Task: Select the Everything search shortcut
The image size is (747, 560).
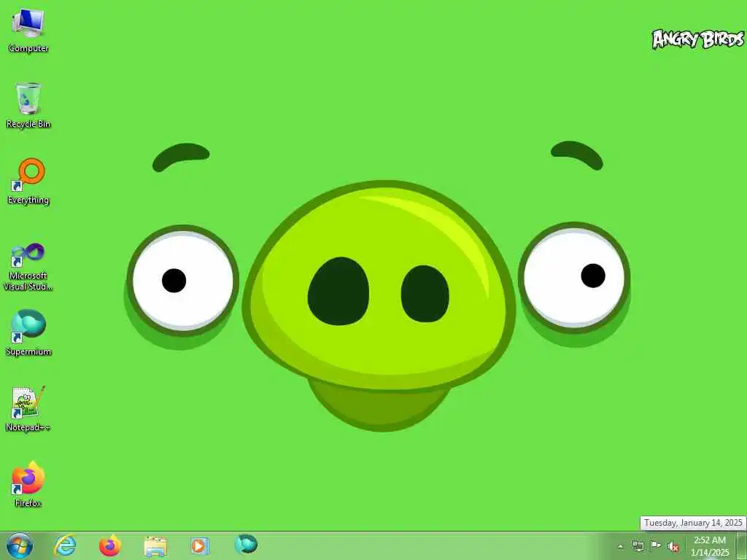Action: click(28, 182)
